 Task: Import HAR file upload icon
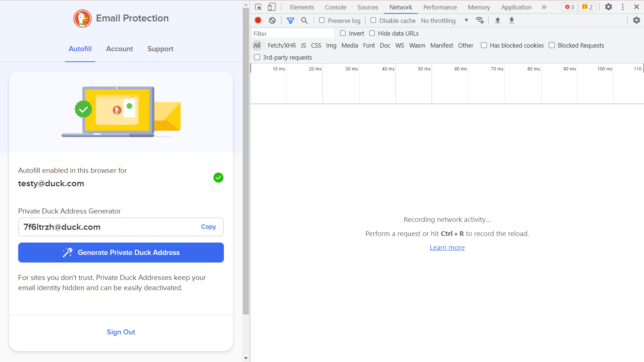tap(498, 20)
